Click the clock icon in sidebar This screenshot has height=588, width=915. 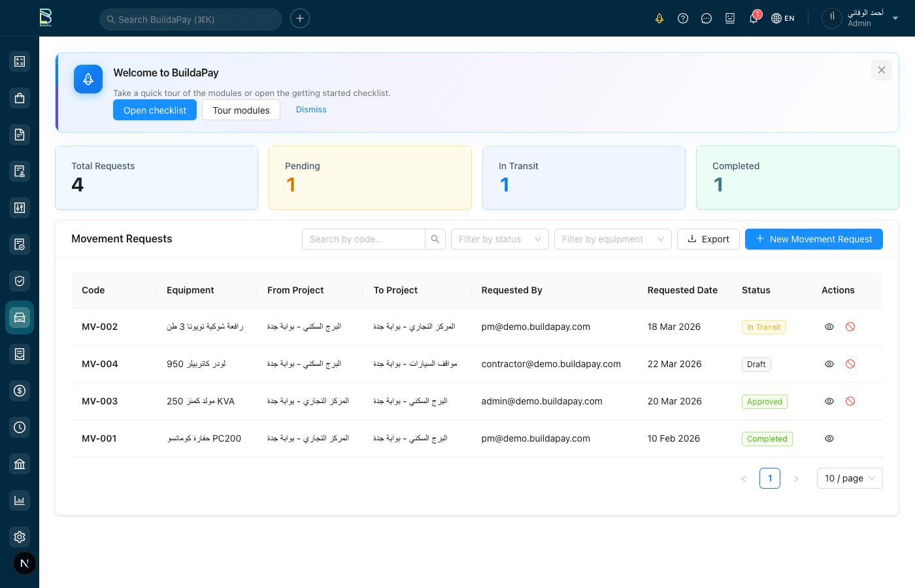tap(20, 427)
